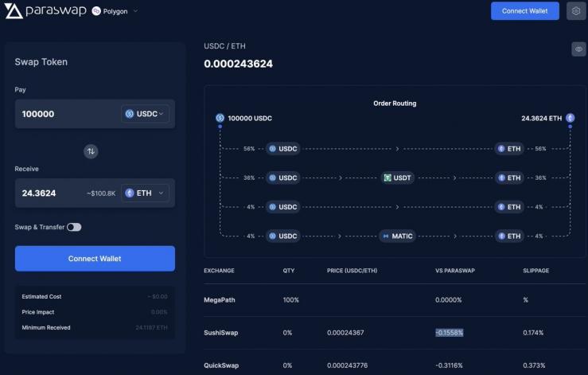Click the Connect Wallet button in header
Viewport: 588px width, 375px height.
[x=525, y=11]
